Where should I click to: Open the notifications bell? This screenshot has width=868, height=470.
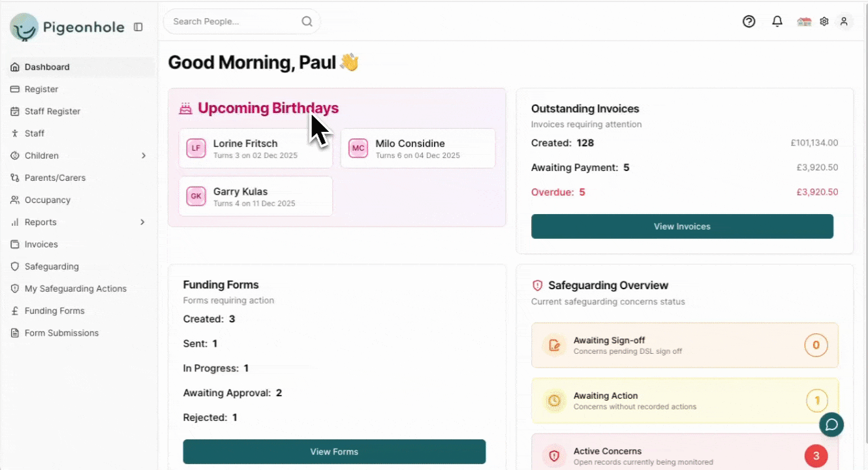[777, 22]
